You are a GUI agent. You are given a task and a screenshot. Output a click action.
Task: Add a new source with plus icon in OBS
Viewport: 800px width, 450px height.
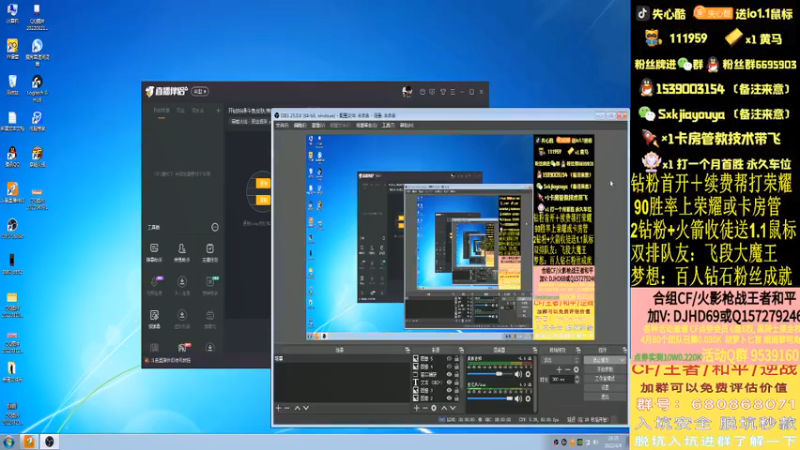click(416, 408)
